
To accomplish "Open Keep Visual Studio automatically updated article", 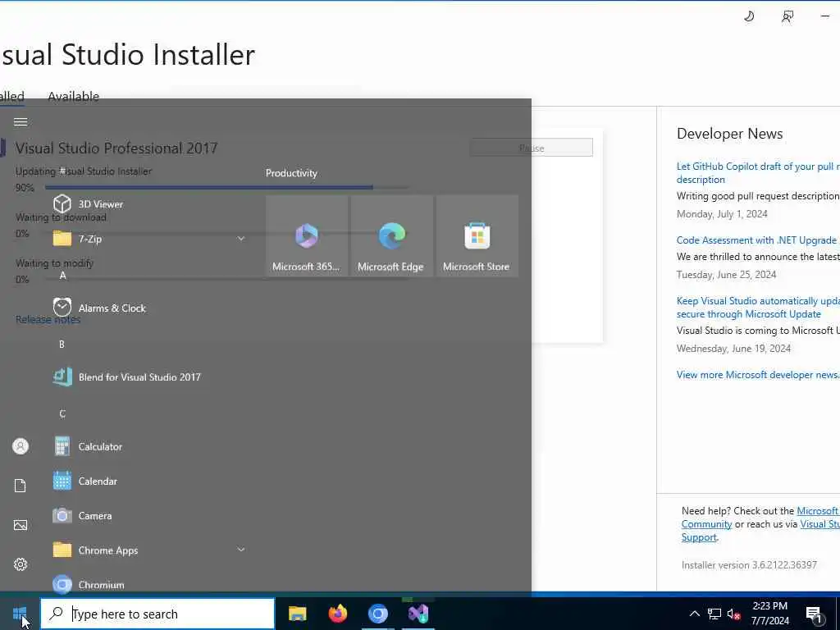I will (758, 308).
